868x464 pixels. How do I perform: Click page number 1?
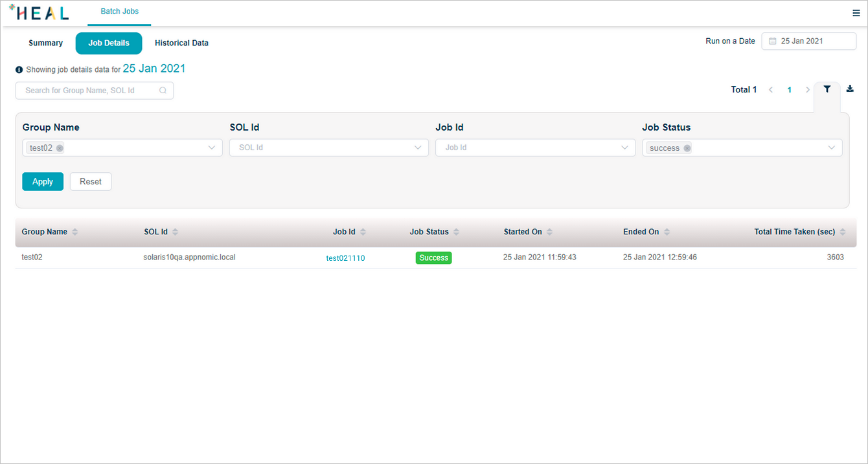[789, 90]
